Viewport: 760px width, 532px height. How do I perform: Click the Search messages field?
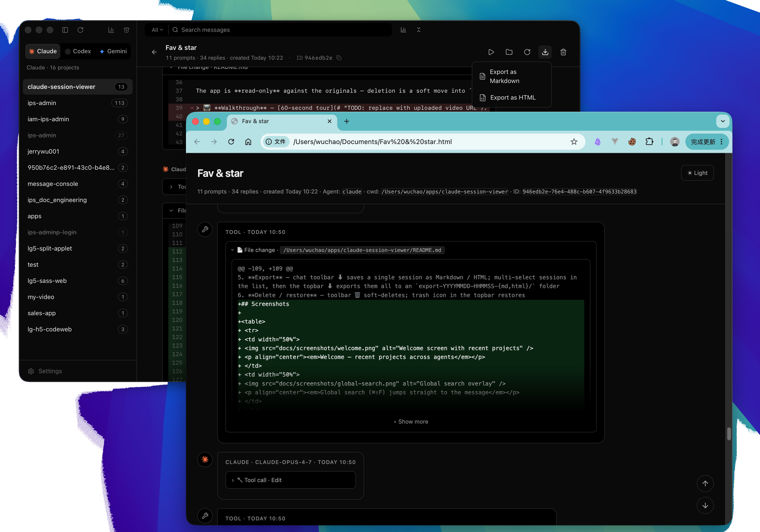[x=280, y=30]
